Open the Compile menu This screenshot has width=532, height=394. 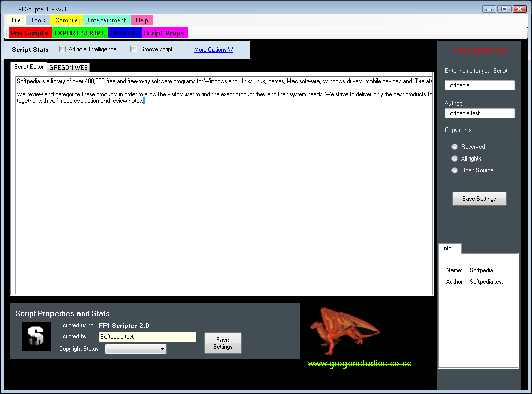tap(66, 20)
